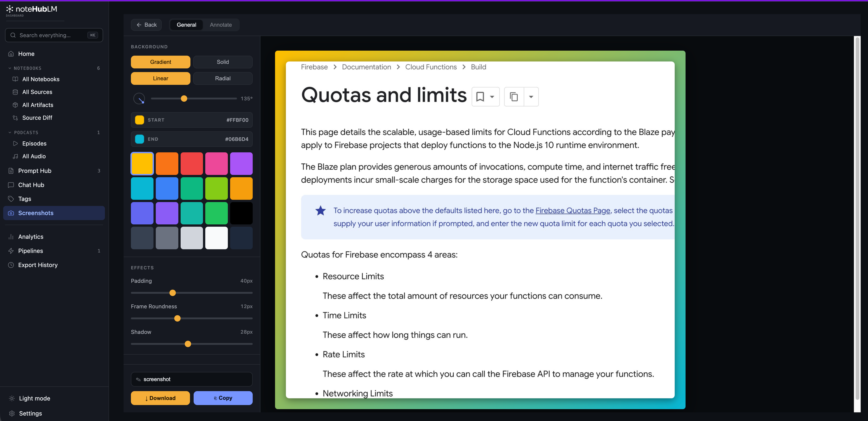
Task: Open Prompt Hub in the sidebar
Action: coord(54,171)
